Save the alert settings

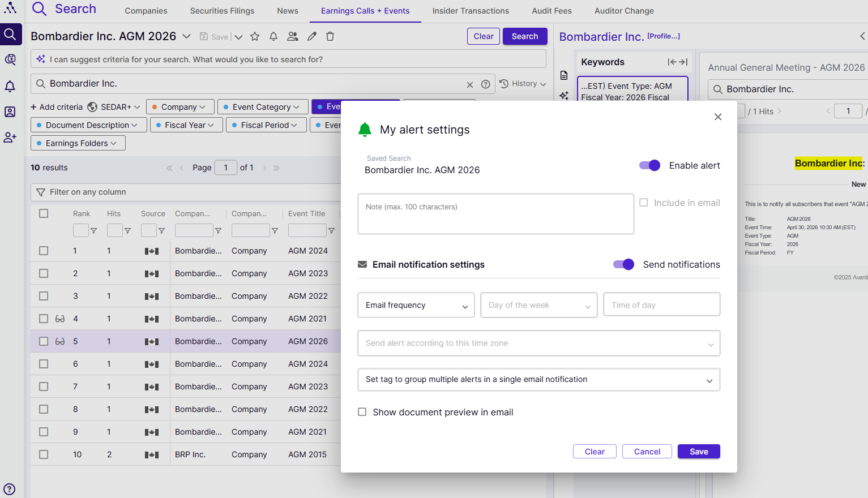pos(699,452)
